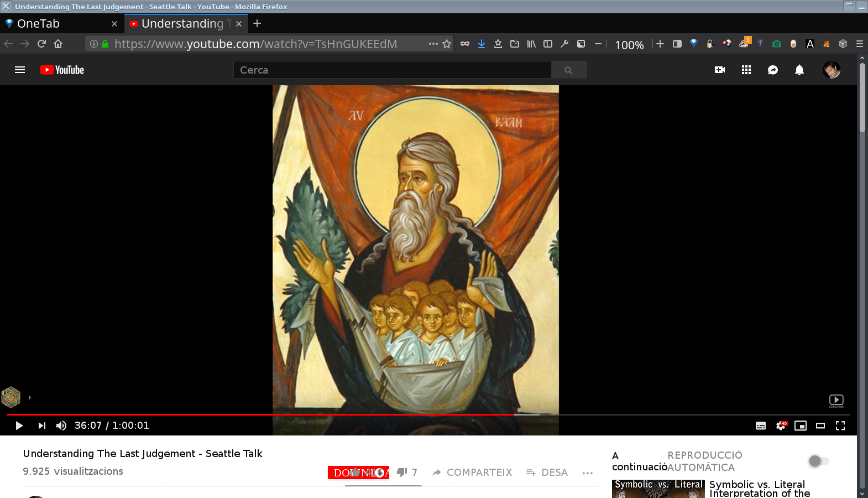Switch to the OneTab tab

point(61,24)
